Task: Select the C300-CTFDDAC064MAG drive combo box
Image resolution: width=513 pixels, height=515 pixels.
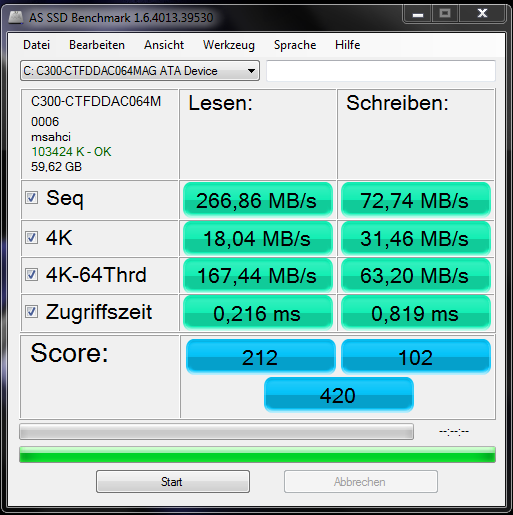Action: pos(140,71)
